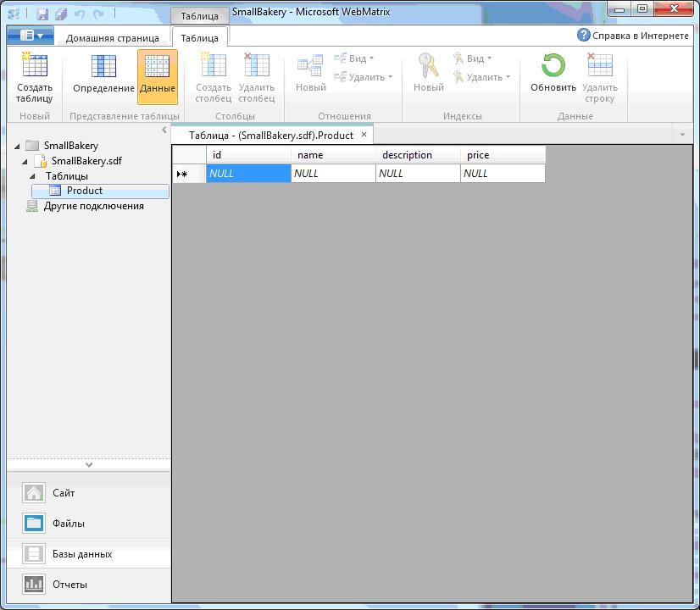Select the Таблица ribbon tab
The height and width of the screenshot is (610, 700).
pos(199,38)
